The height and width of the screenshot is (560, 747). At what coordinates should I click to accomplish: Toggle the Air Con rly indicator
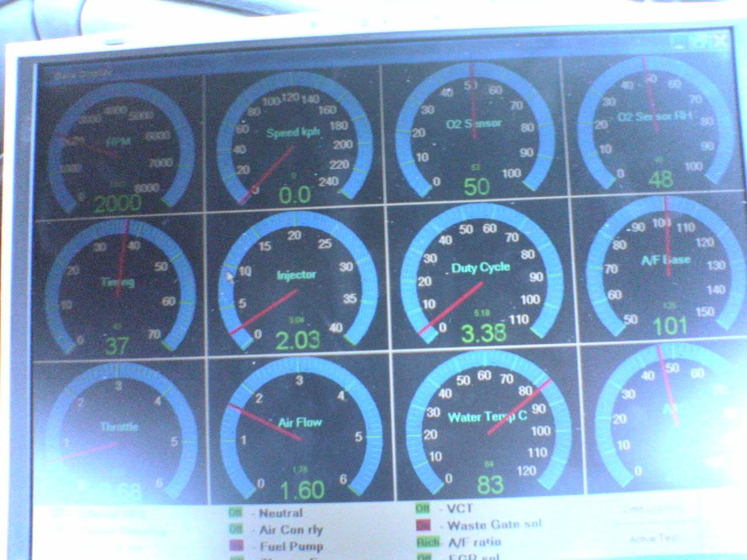tap(236, 530)
